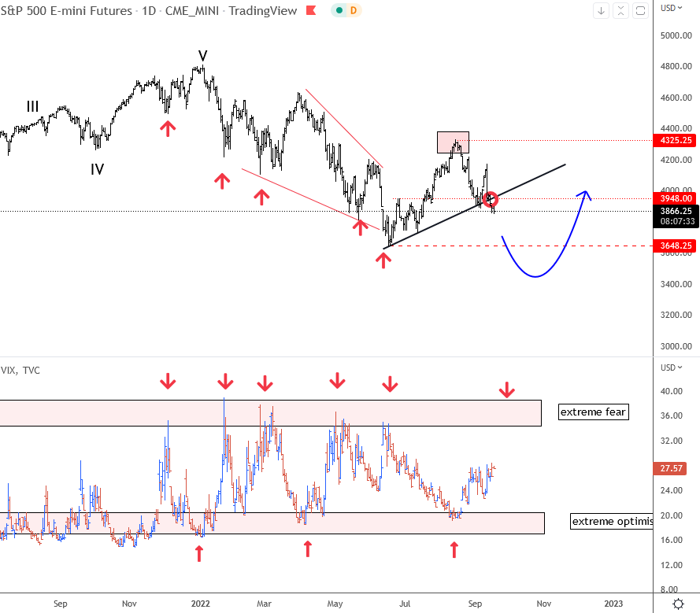Click the Jul label on the time axis

(405, 604)
